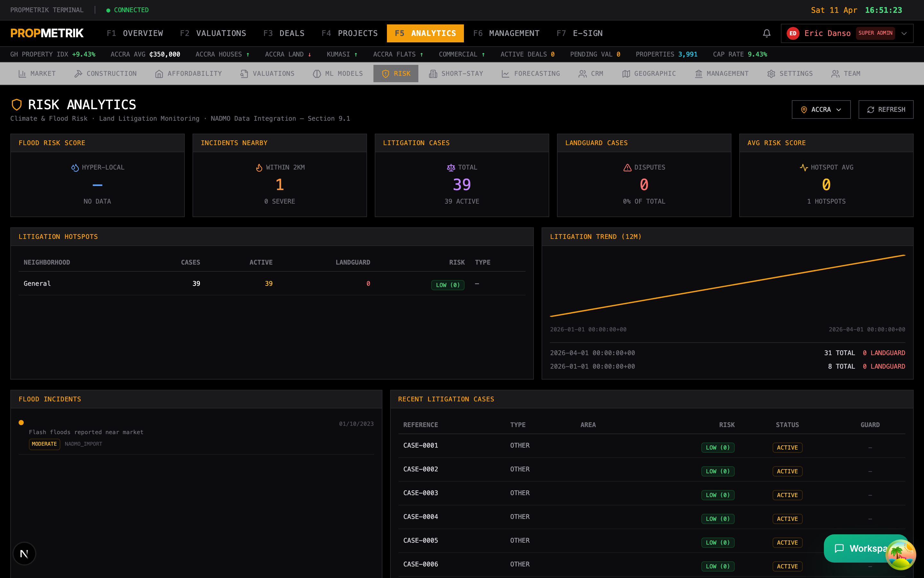The image size is (924, 578).
Task: Click the Litigation Cases total 39 value
Action: pos(462,185)
